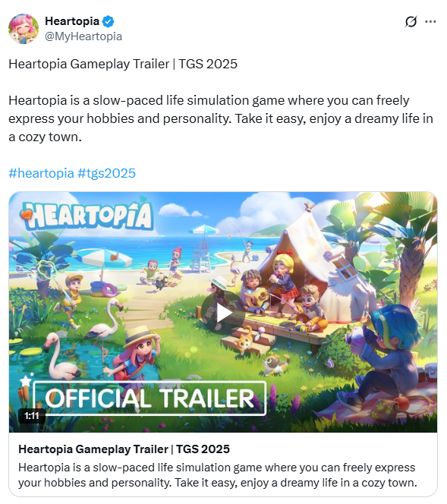The width and height of the screenshot is (447, 504).
Task: Play the Heartopia trailer video
Action: 223,313
